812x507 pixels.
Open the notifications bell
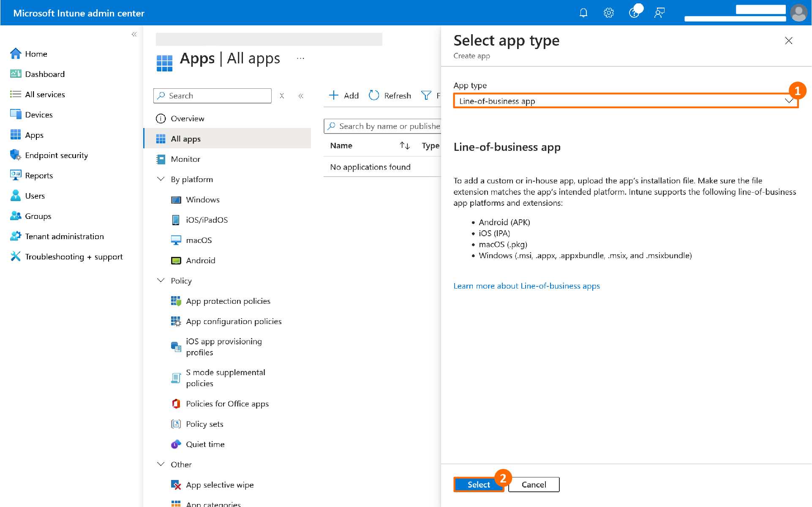click(x=583, y=13)
